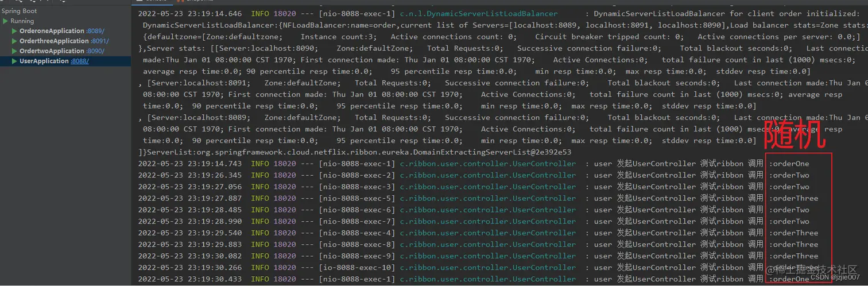Viewport: 868px width, 286px height.
Task: Click the run icon beside UserApplication
Action: click(x=14, y=61)
